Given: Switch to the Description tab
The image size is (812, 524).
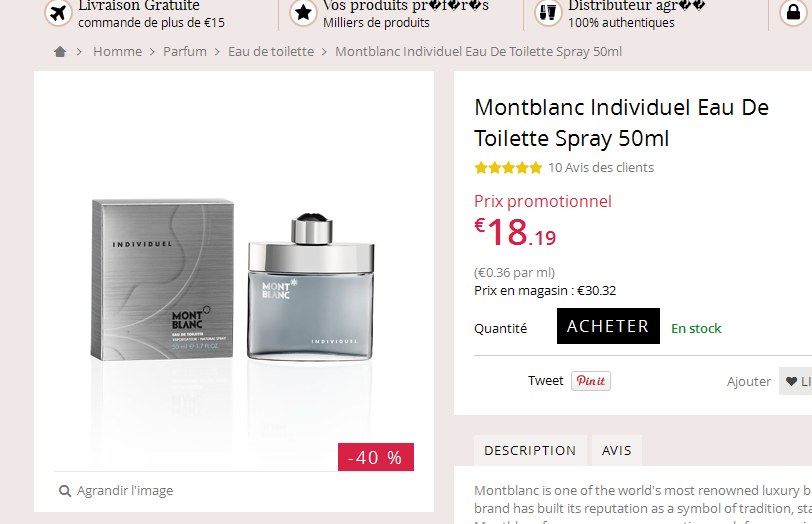Looking at the screenshot, I should pos(530,451).
